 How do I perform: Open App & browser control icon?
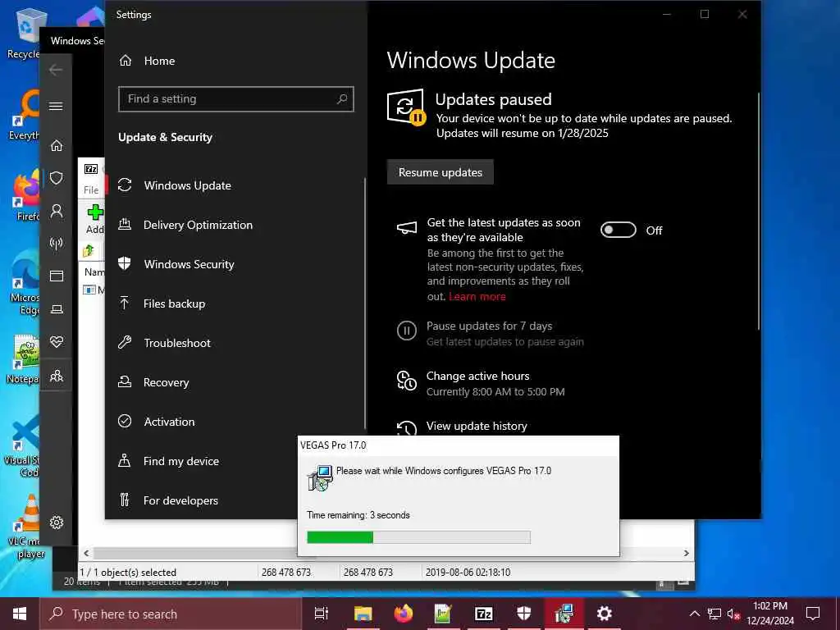pos(57,276)
